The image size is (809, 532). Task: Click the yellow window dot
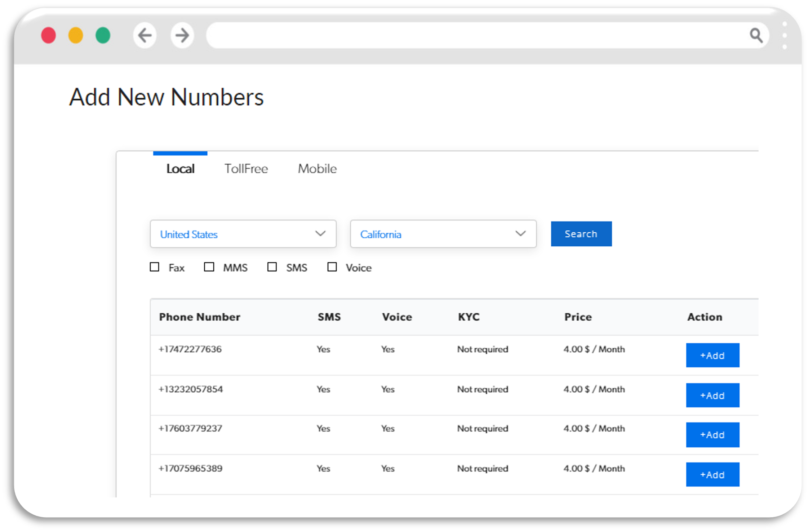tap(76, 35)
